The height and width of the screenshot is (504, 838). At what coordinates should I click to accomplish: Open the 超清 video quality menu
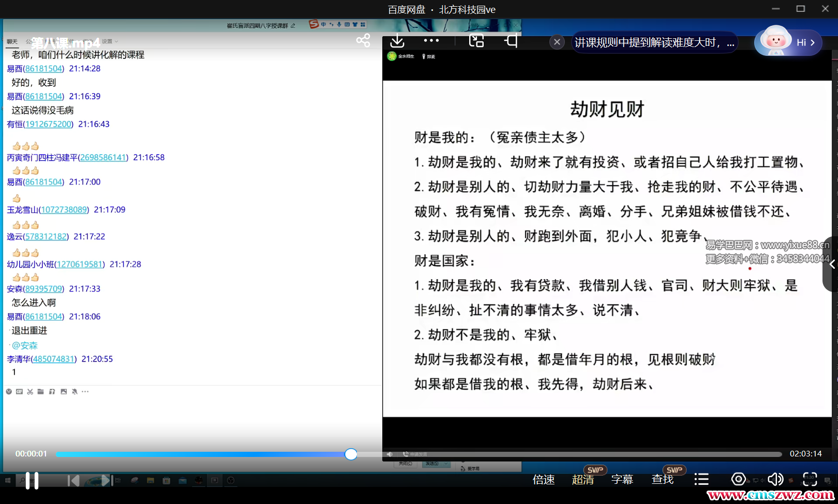coord(583,480)
